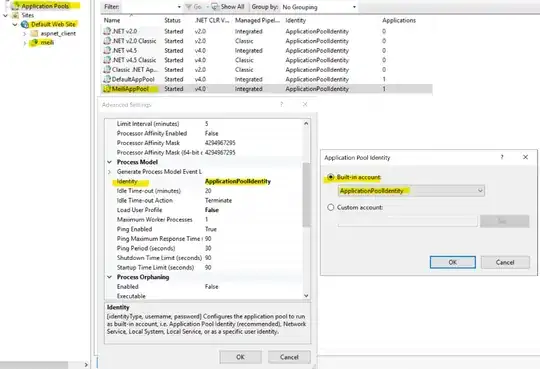The image size is (540, 369).
Task: Click Cancel in Advanced Settings dialog
Action: [x=289, y=357]
